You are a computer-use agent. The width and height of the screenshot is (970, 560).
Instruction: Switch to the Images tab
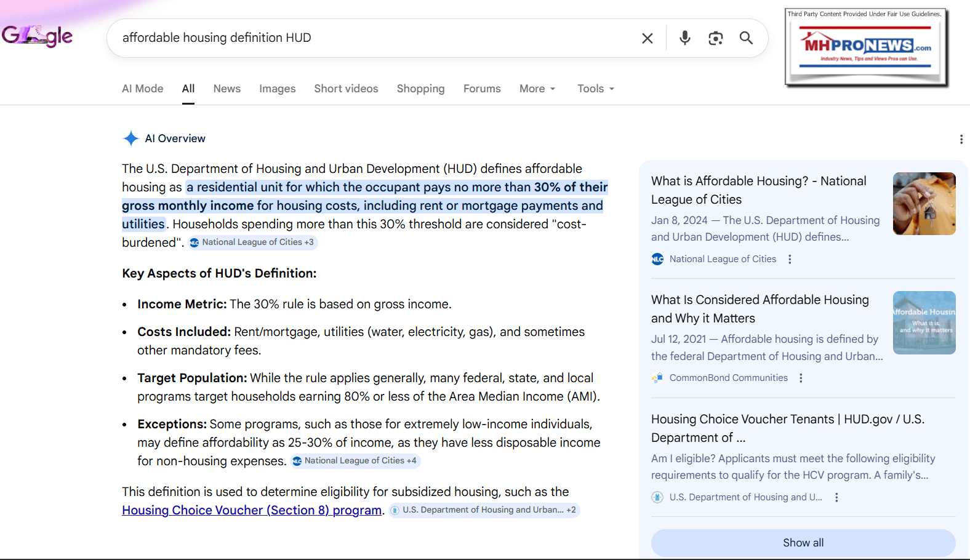[277, 89]
